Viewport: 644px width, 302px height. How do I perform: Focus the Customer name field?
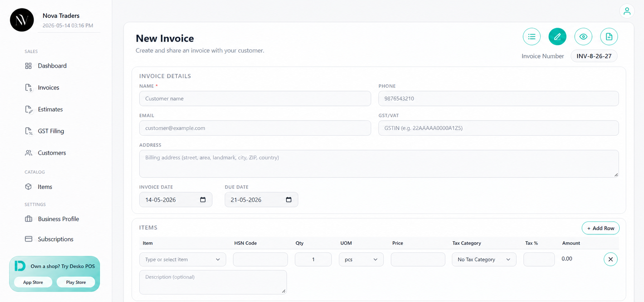(x=255, y=98)
